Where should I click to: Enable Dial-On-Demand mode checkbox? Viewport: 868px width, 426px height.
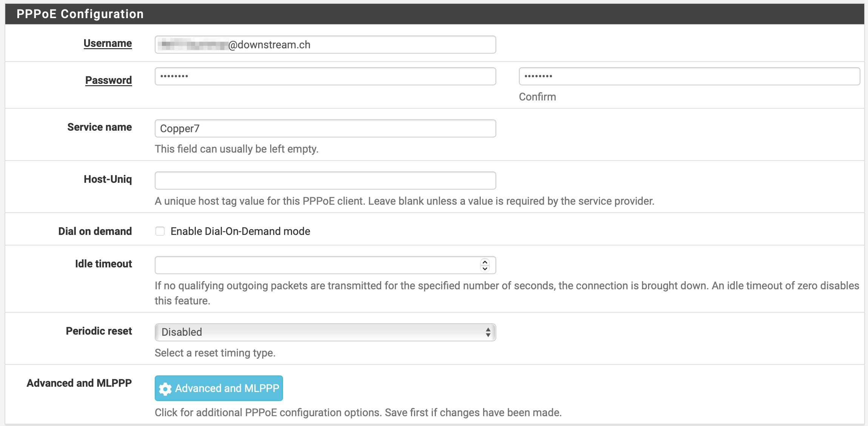click(x=160, y=231)
